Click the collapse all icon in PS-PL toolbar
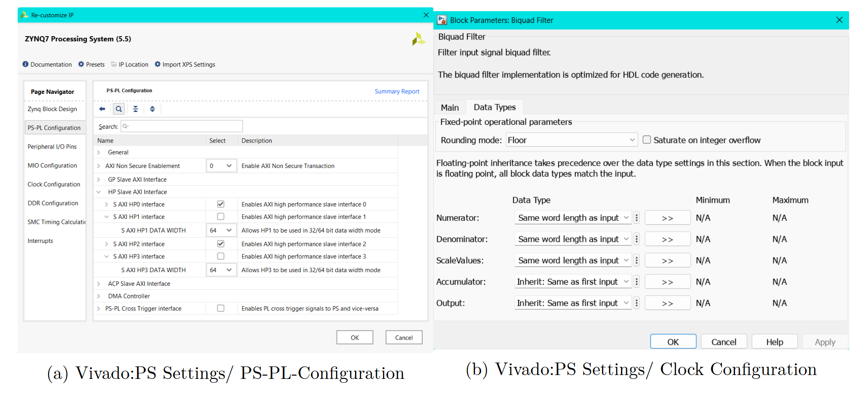 [136, 109]
